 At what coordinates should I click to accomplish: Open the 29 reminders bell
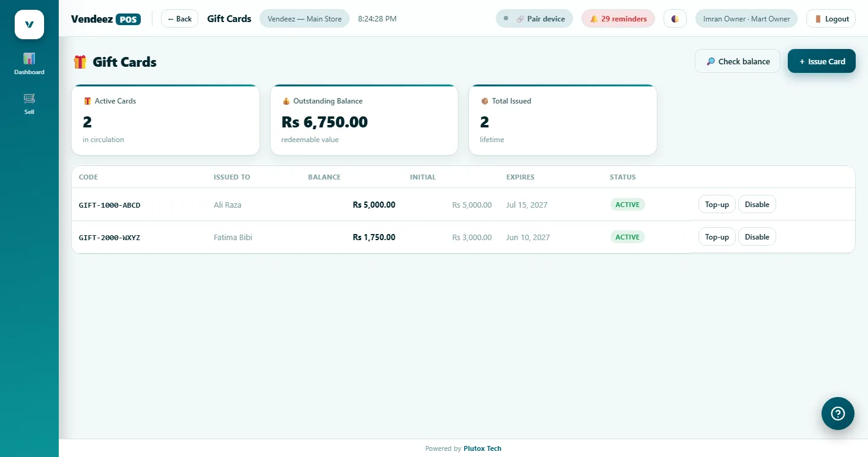pyautogui.click(x=618, y=19)
